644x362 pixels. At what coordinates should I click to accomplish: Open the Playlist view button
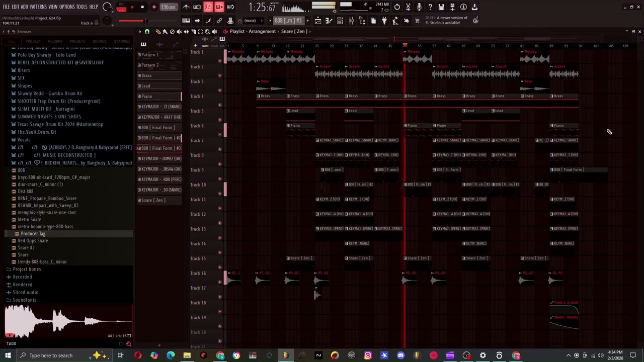tap(318, 21)
